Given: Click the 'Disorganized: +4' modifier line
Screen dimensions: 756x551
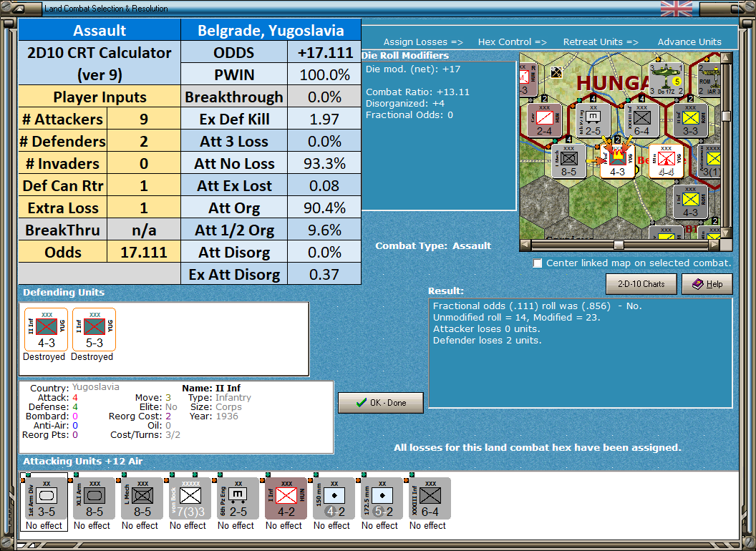Looking at the screenshot, I should [x=405, y=104].
